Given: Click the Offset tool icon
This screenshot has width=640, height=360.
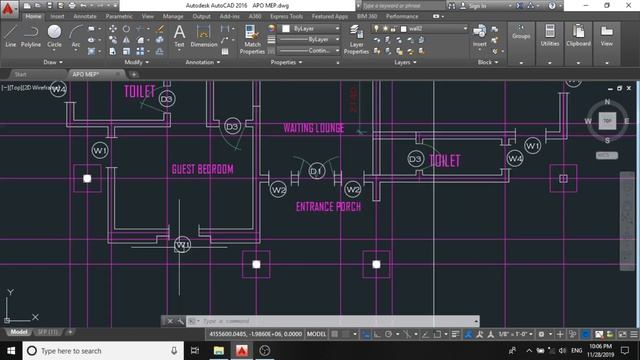Looking at the screenshot, I should coord(160,51).
